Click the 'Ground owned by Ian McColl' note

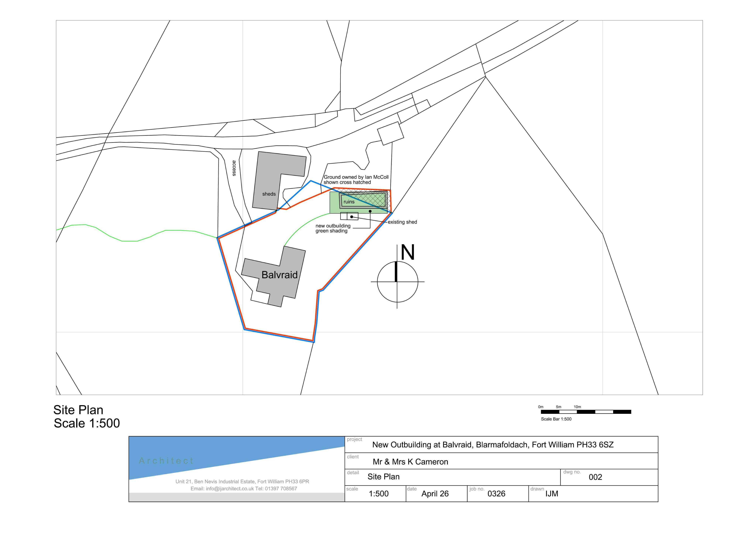click(x=356, y=179)
